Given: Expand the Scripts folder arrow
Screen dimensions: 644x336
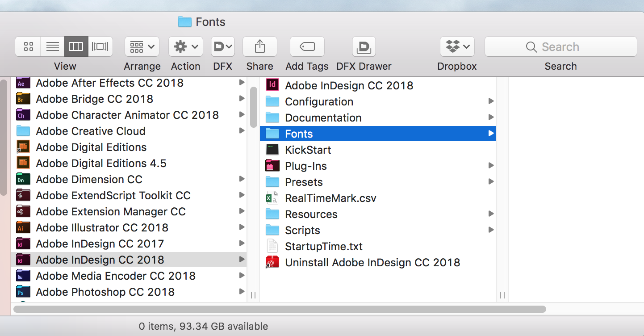Looking at the screenshot, I should click(491, 230).
